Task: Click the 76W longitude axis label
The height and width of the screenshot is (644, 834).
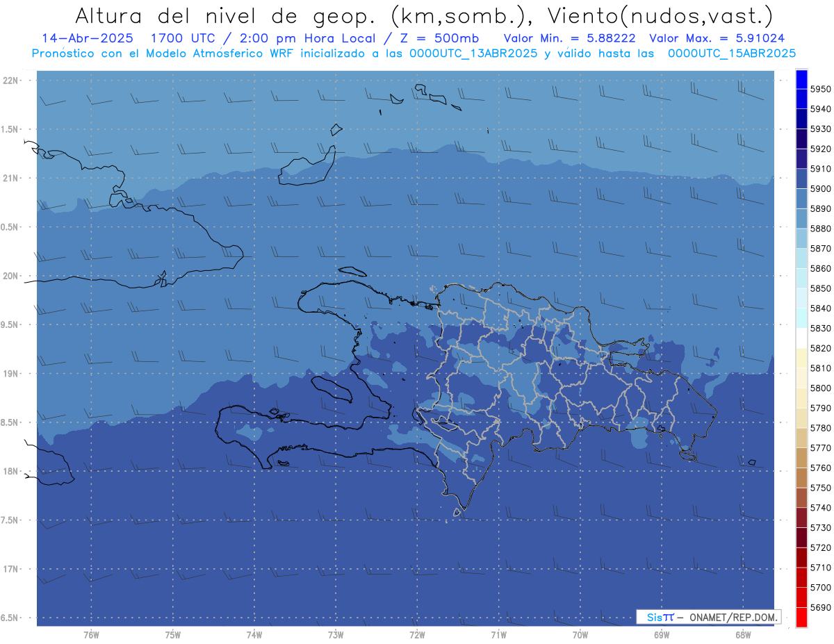Action: click(91, 635)
